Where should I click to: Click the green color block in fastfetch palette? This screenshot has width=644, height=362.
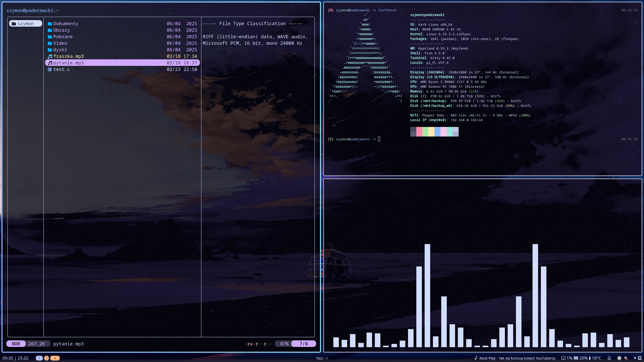pyautogui.click(x=425, y=132)
